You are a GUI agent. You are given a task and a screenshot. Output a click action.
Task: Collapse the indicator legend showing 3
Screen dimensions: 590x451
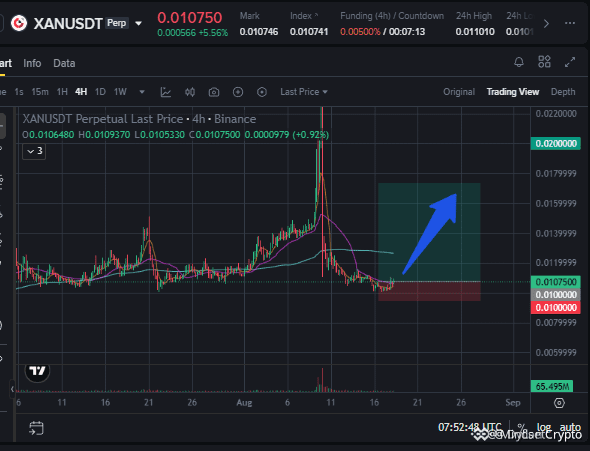[x=34, y=152]
